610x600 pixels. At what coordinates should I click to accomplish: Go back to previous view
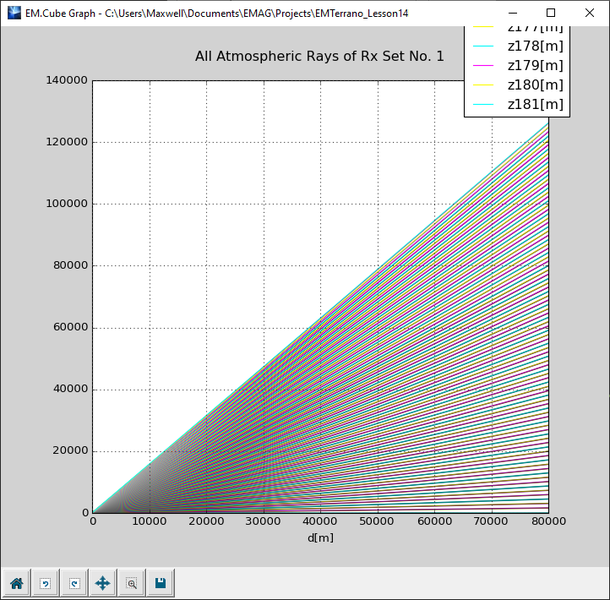coord(45,583)
